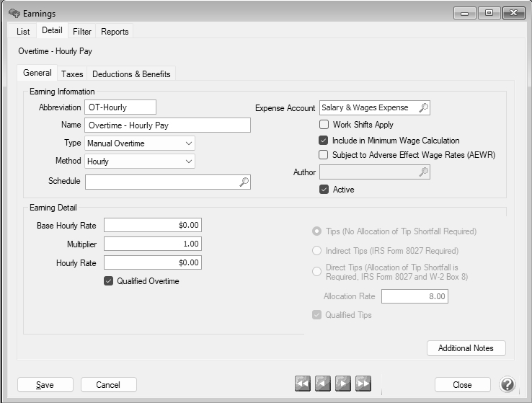Jump to the last record arrow
The width and height of the screenshot is (532, 403).
coord(363,384)
